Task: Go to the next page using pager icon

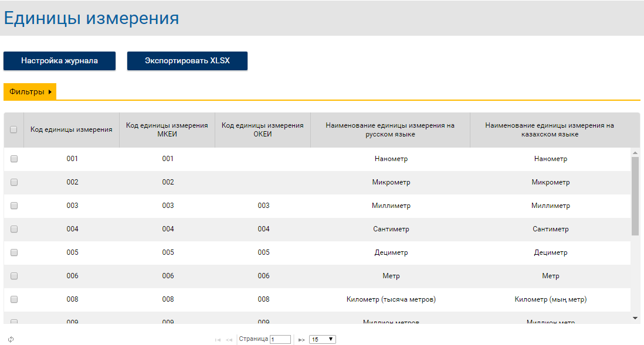Action: click(x=301, y=340)
